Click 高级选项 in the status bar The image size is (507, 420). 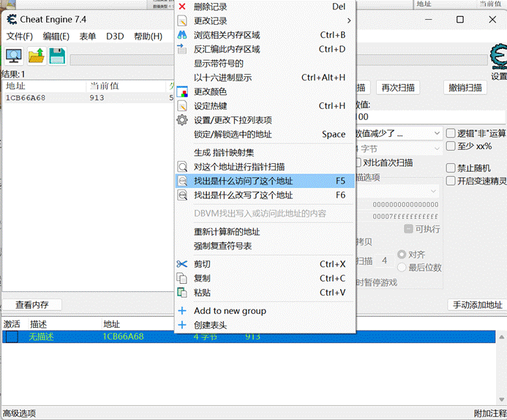20,413
